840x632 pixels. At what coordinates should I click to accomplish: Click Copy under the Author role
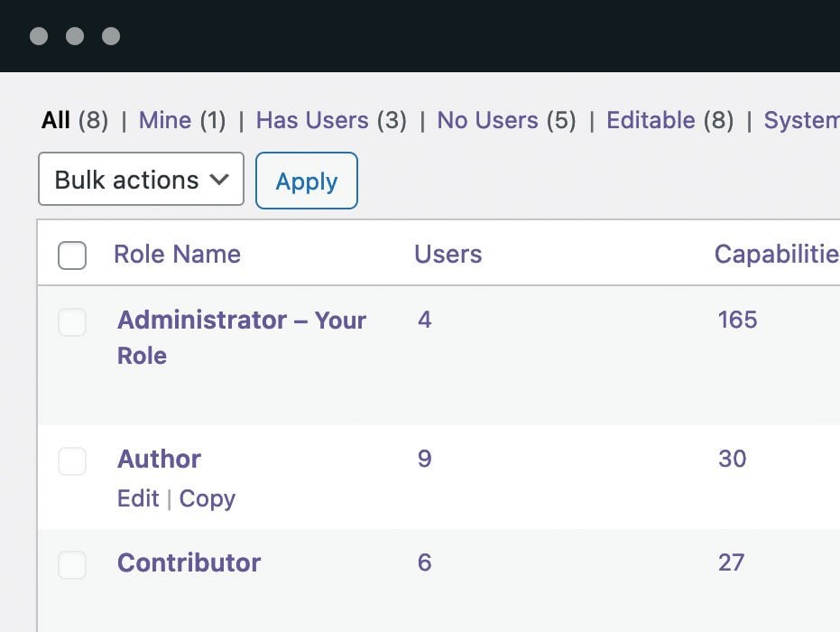coord(207,498)
